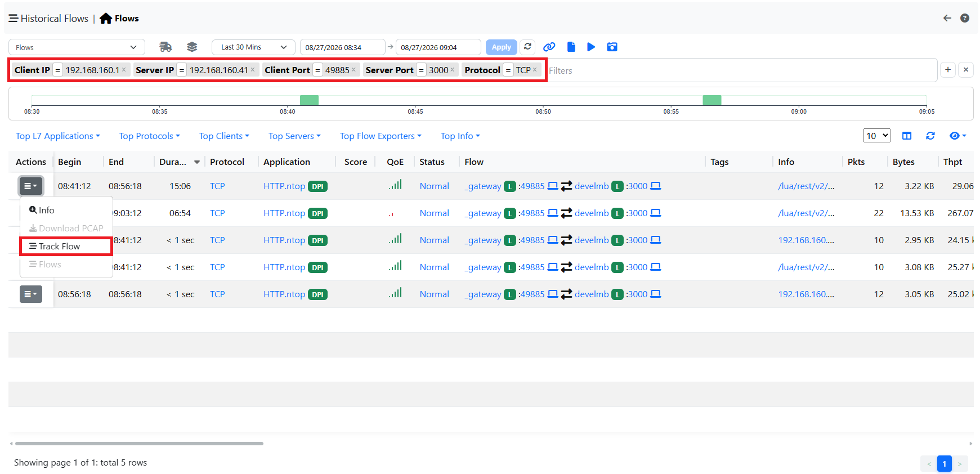Open _gateway host in the first flow row

pos(483,186)
